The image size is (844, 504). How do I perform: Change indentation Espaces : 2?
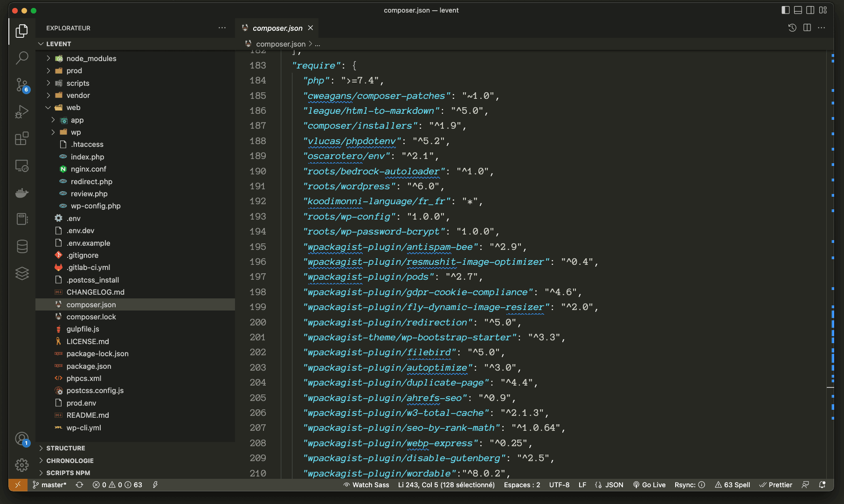tap(522, 485)
